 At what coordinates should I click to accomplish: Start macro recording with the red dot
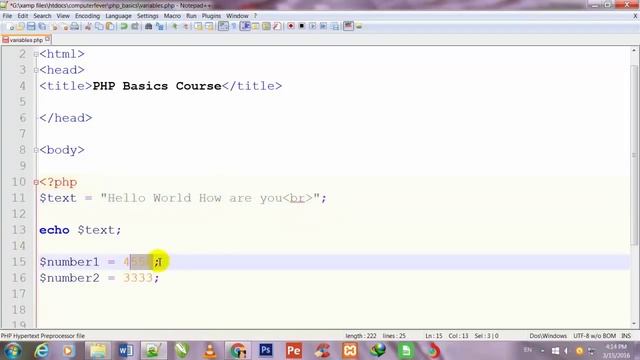pyautogui.click(x=291, y=27)
